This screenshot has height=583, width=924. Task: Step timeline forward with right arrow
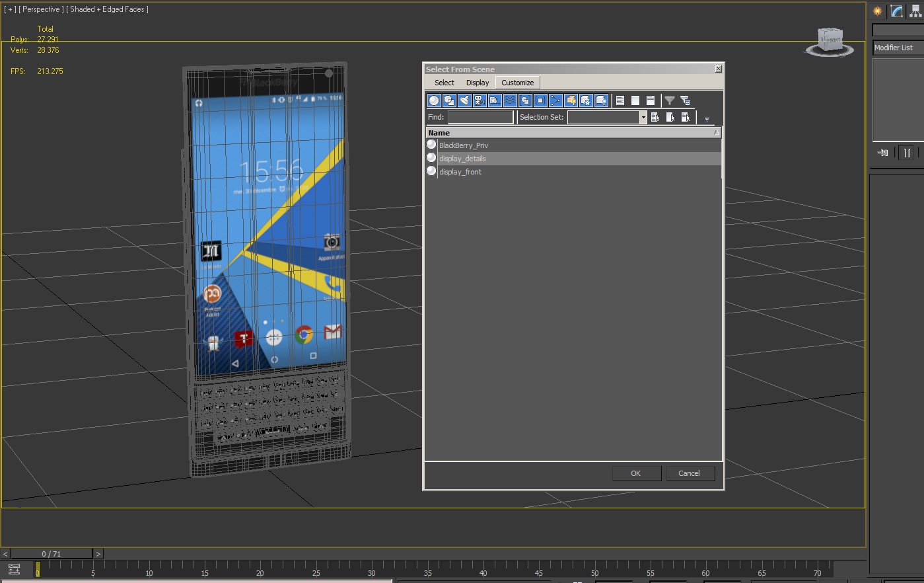pos(98,554)
